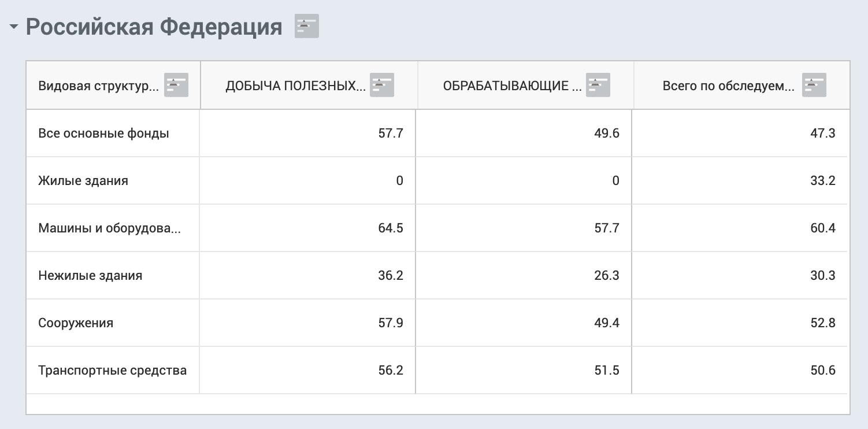Click the cell with value 51.5
This screenshot has width=868, height=429.
[x=524, y=370]
